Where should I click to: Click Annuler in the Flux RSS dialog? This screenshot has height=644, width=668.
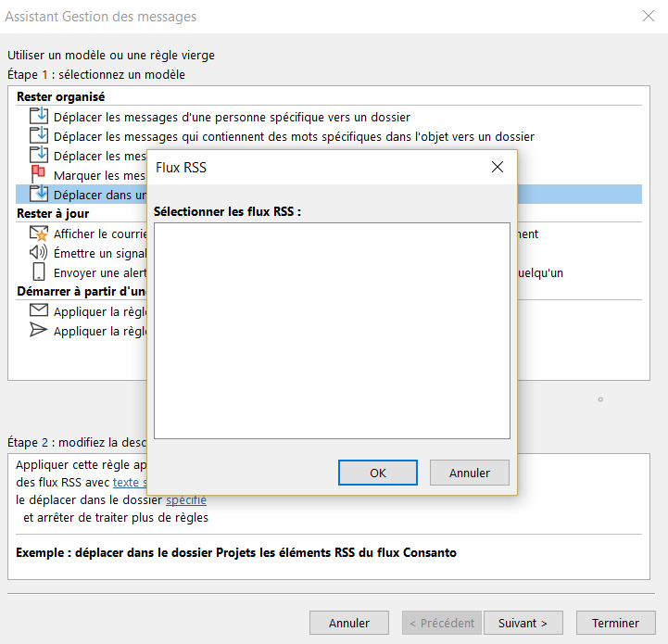pos(469,473)
